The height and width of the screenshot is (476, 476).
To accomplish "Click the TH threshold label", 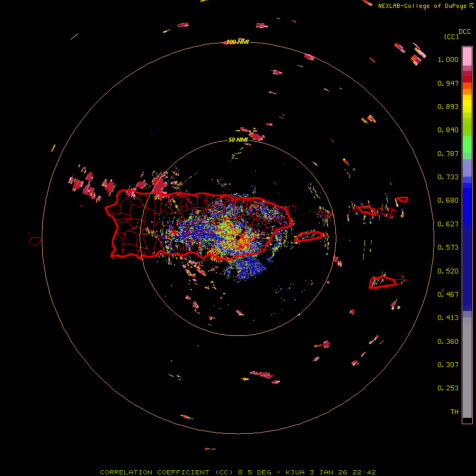I will click(x=454, y=412).
